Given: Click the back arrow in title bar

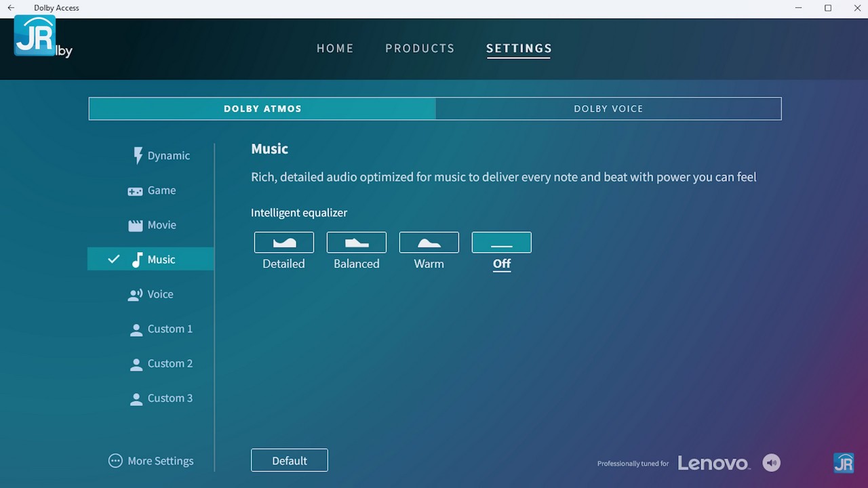Looking at the screenshot, I should click(11, 8).
